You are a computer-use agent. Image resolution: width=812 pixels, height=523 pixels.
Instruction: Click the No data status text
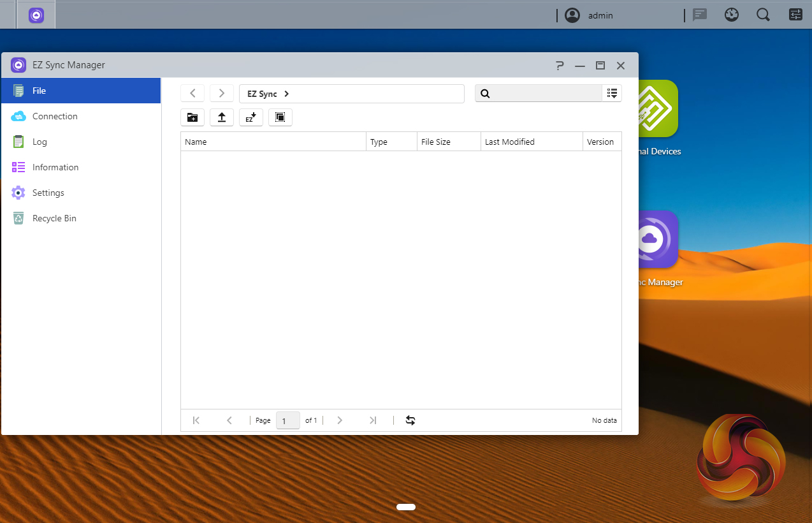tap(604, 420)
